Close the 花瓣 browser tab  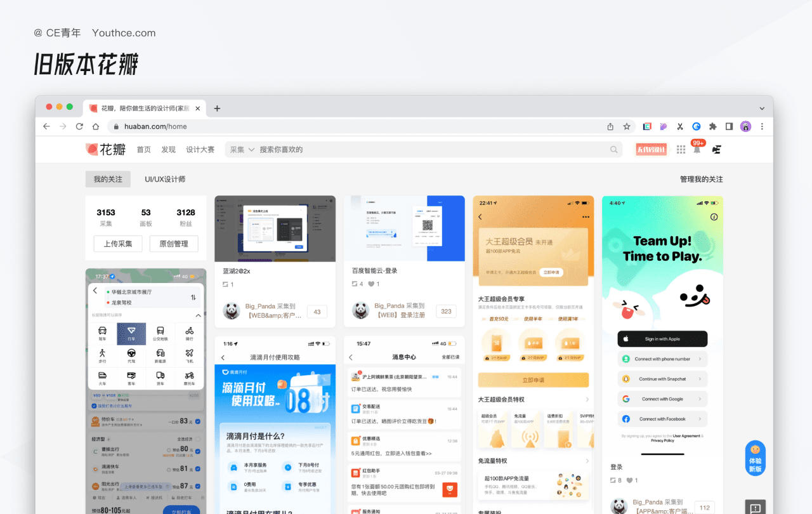point(197,109)
